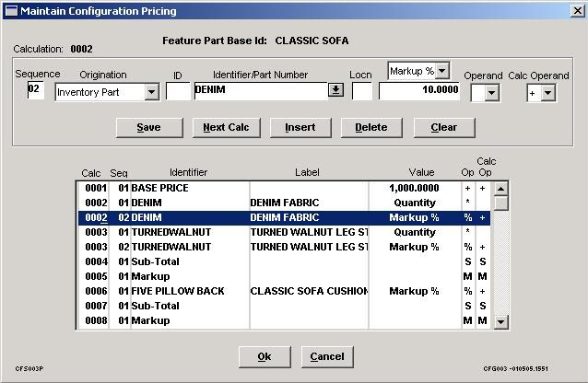Click the Delete button

coord(371,127)
